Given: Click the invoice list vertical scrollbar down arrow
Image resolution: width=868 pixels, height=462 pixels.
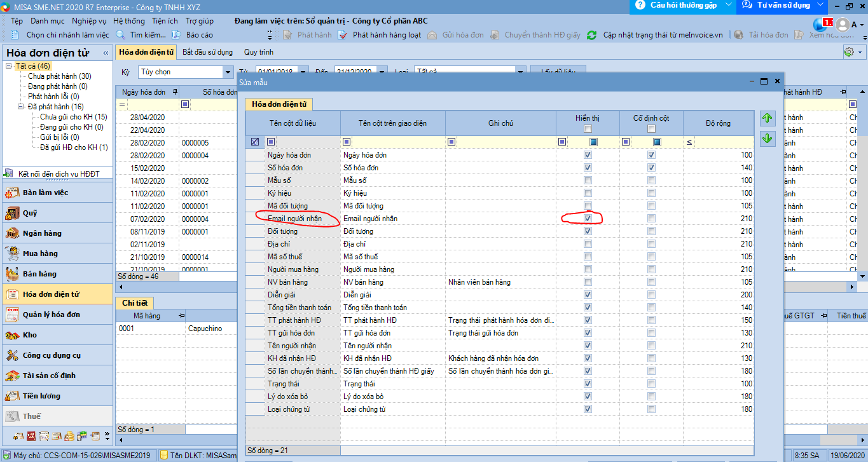Looking at the screenshot, I should click(x=862, y=276).
